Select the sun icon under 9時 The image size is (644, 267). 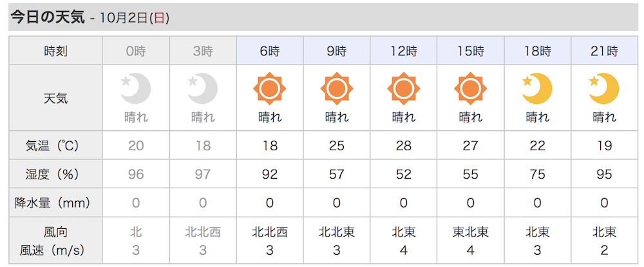point(337,88)
